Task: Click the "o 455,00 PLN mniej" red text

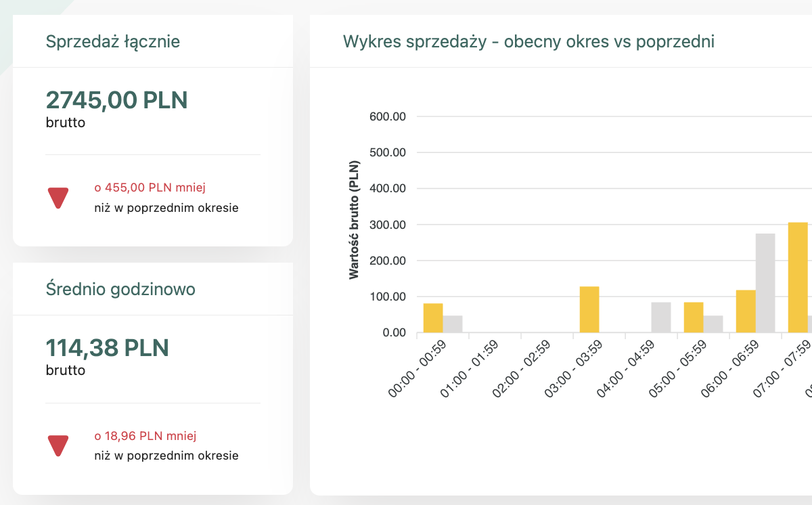Action: (x=150, y=188)
